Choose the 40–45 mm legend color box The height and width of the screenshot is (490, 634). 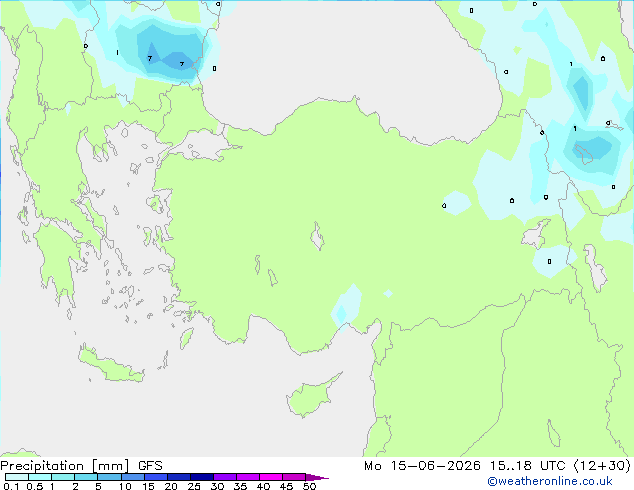[271, 477]
